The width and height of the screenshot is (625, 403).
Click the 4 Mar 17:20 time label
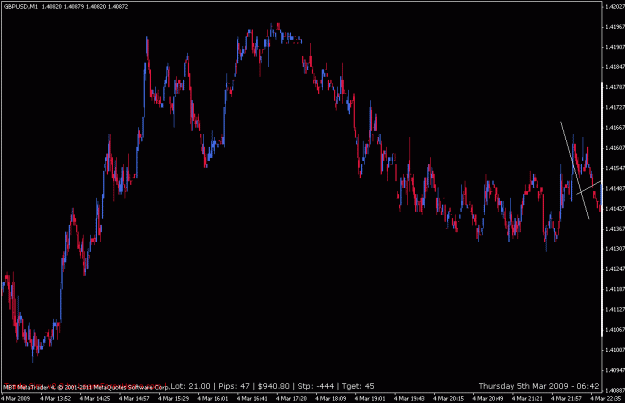click(291, 398)
